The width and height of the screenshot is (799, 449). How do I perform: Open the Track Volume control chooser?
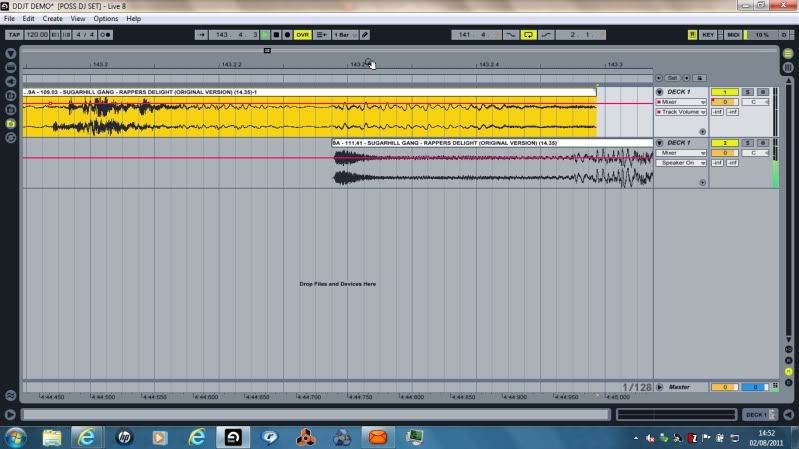[x=682, y=112]
